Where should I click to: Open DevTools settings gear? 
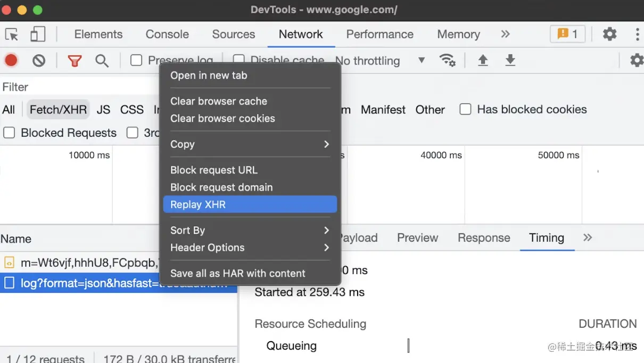click(x=609, y=35)
